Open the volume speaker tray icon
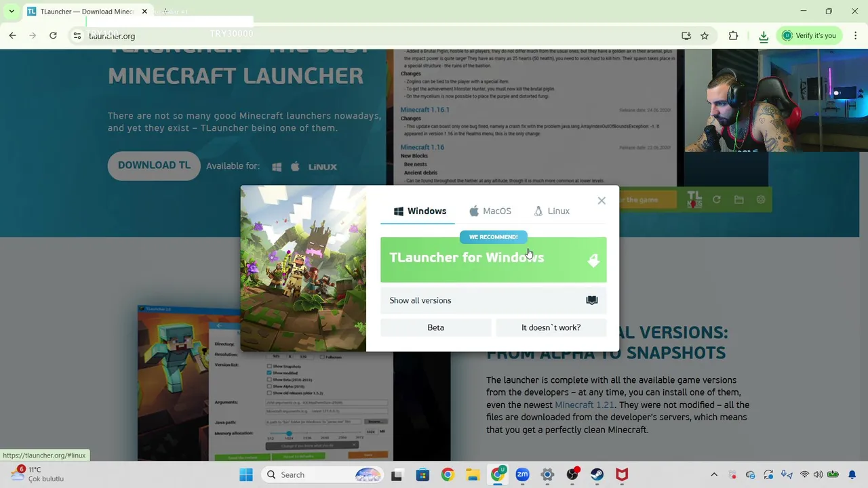This screenshot has width=868, height=488. point(818,474)
